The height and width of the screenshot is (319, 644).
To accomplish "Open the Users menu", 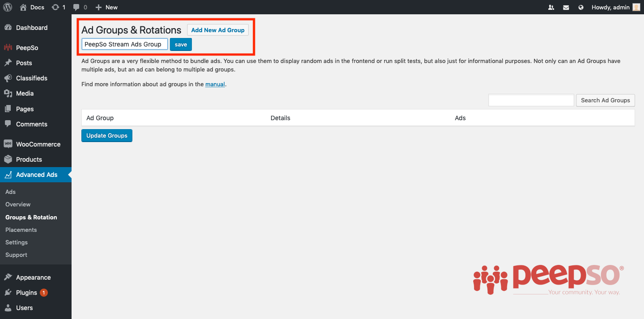I will click(36, 308).
